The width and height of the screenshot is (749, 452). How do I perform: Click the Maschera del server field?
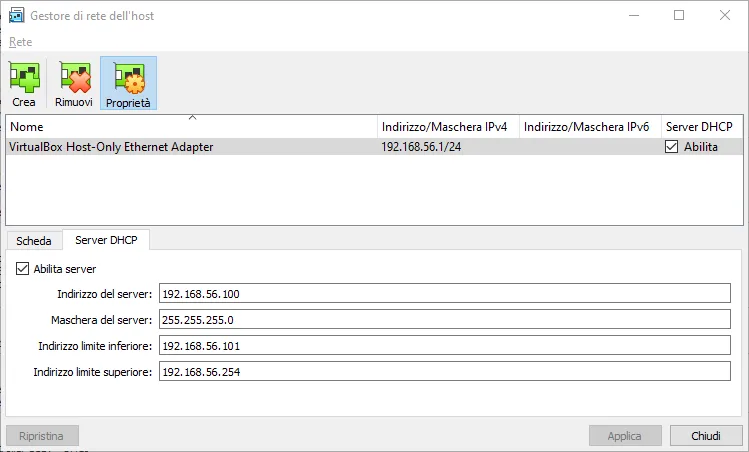tap(445, 319)
